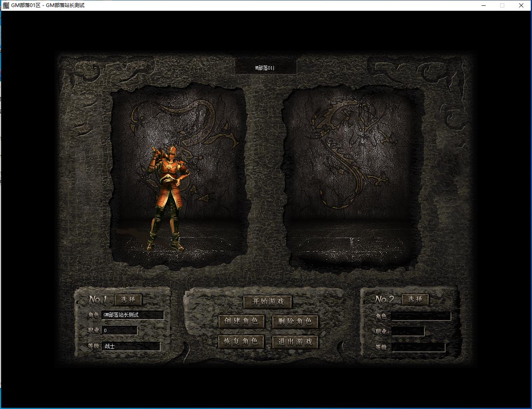Screen dimensions: 532x409
Task: Select character slot No.1 with 选择 button
Action: point(128,299)
